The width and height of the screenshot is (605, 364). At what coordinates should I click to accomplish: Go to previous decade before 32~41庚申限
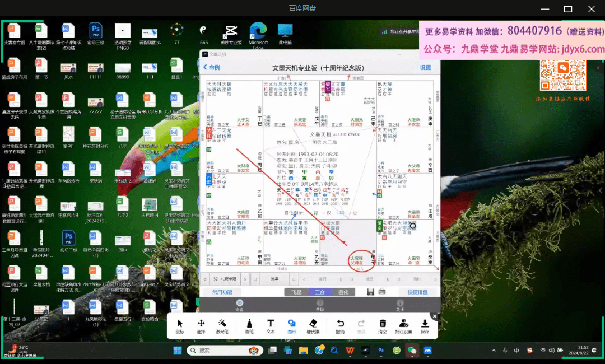(x=206, y=279)
